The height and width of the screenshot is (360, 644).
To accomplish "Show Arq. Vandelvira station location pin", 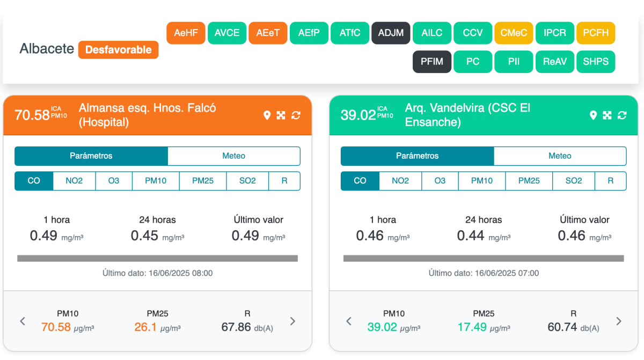I will tap(593, 115).
